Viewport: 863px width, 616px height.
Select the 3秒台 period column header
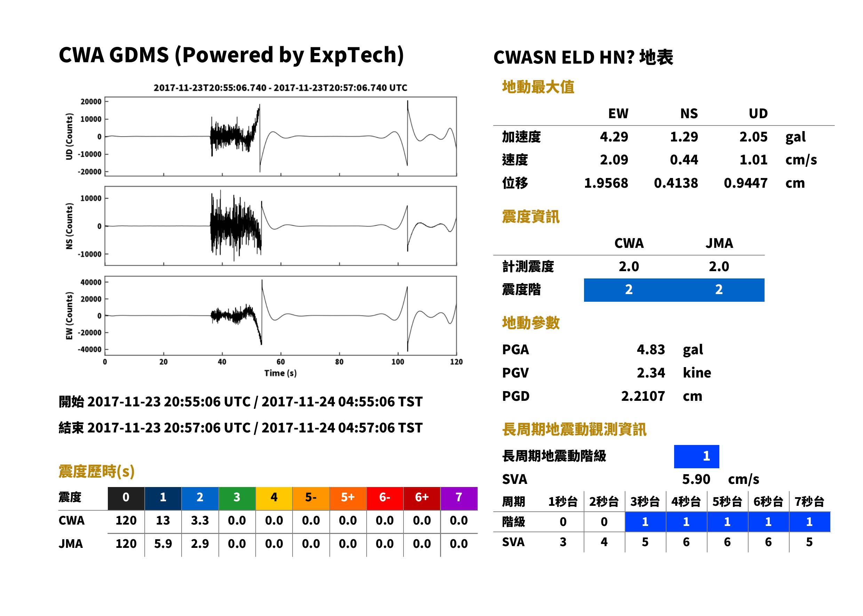(x=645, y=501)
